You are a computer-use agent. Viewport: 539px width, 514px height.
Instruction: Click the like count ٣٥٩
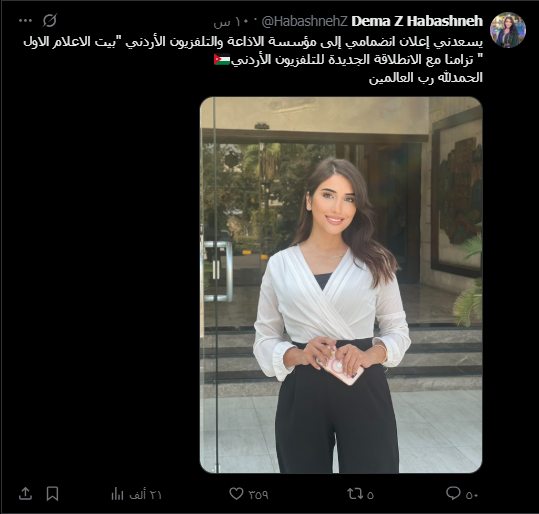[258, 495]
